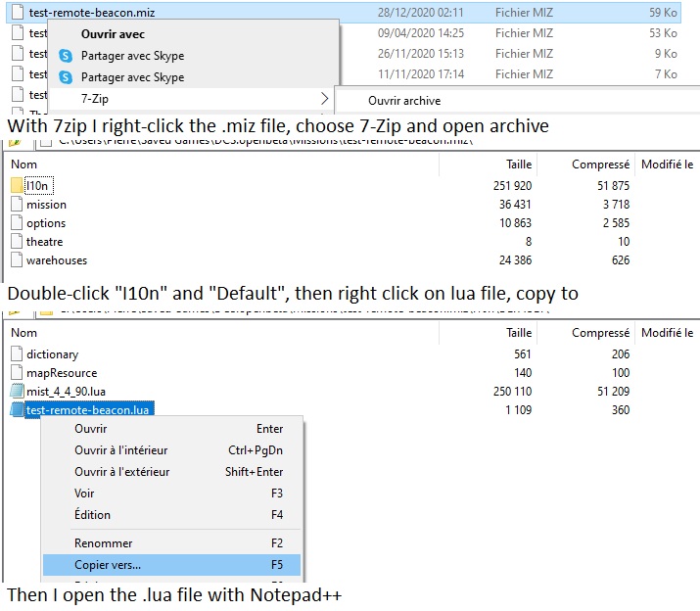This screenshot has width=700, height=611.
Task: Select the l10n folder
Action: 37,186
